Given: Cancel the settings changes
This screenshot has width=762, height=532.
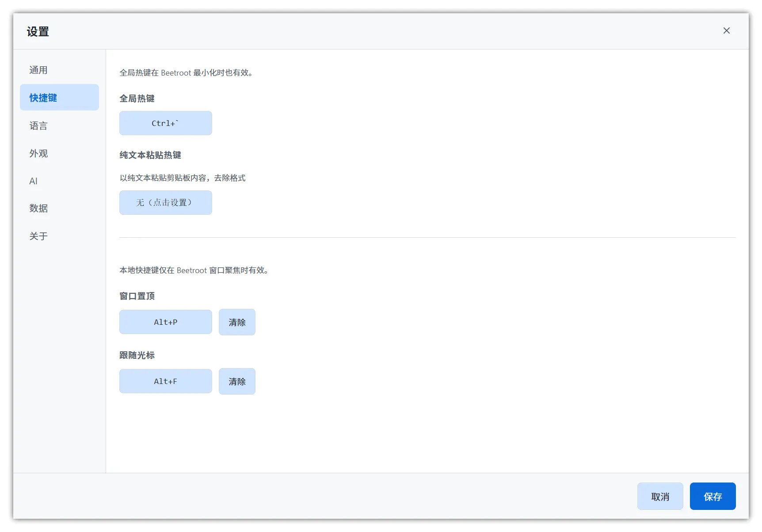Looking at the screenshot, I should (660, 496).
